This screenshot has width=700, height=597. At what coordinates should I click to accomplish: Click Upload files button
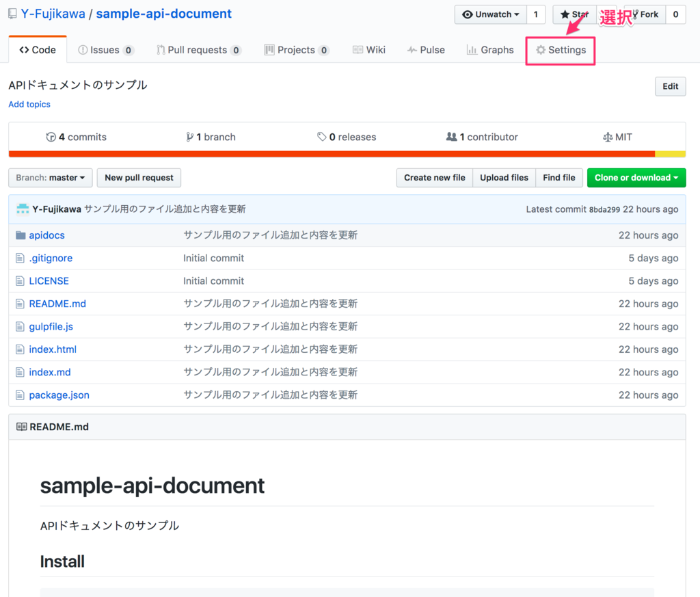[x=504, y=178]
